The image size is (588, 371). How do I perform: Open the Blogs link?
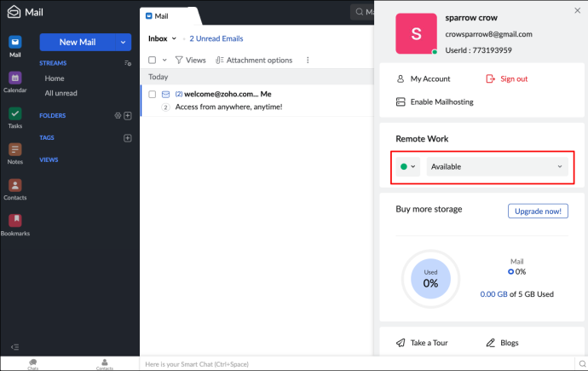(x=502, y=343)
